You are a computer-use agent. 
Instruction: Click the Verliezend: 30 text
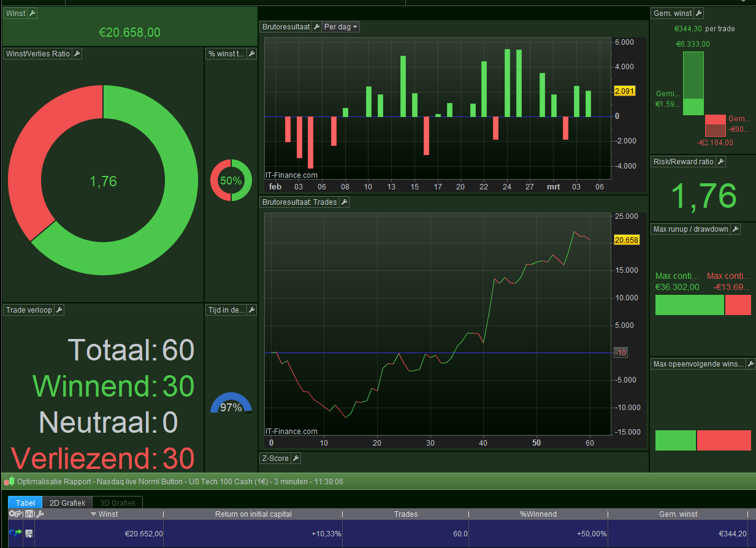click(x=102, y=458)
